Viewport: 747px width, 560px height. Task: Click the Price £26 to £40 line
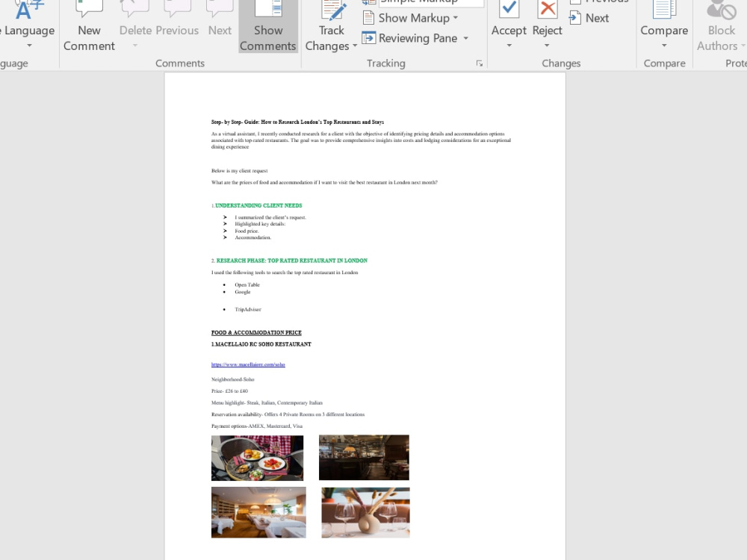tap(229, 391)
